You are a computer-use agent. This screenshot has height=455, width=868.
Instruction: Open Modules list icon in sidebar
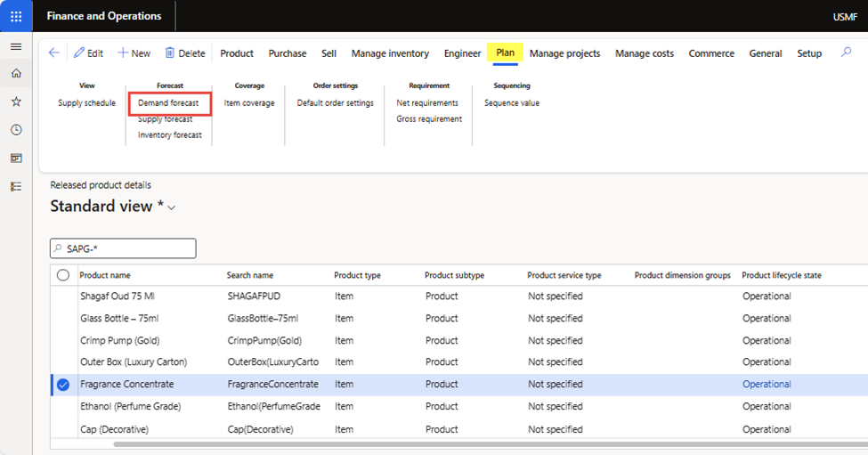[x=16, y=186]
